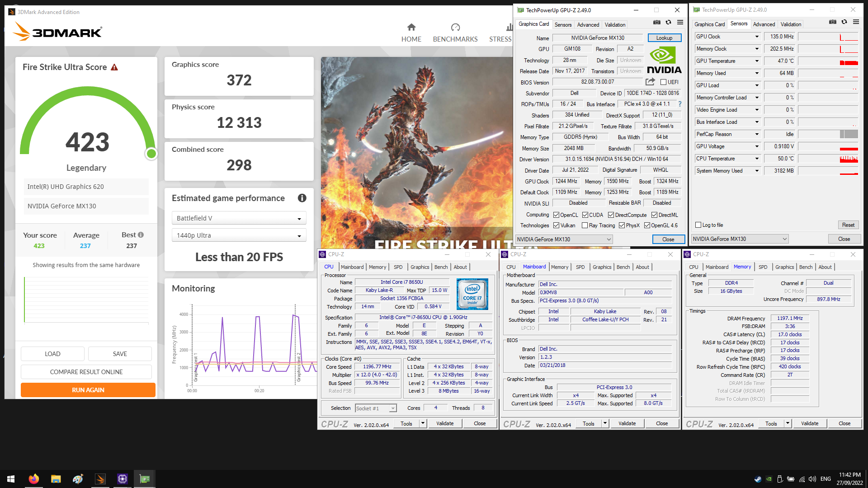This screenshot has height=488, width=868.
Task: Open the 1440p Ultra resolution dropdown
Action: pos(239,235)
